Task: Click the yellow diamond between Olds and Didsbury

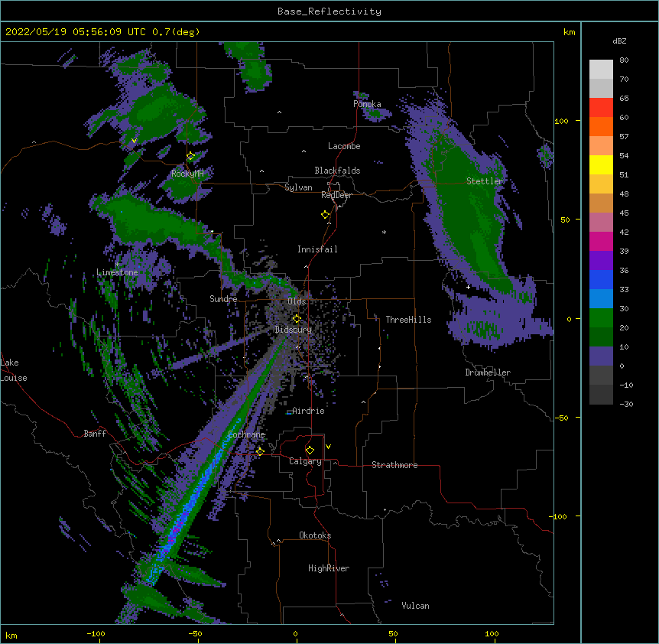Action: pos(297,319)
